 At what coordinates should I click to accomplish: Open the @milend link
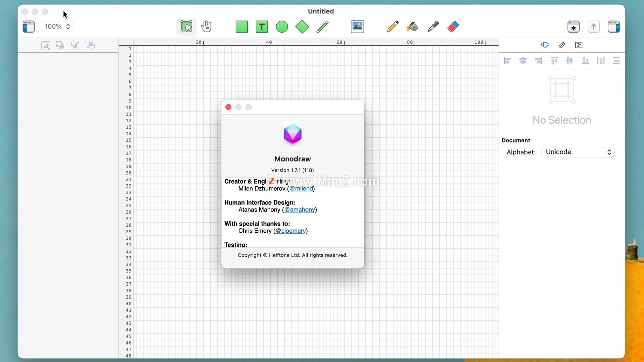(301, 189)
